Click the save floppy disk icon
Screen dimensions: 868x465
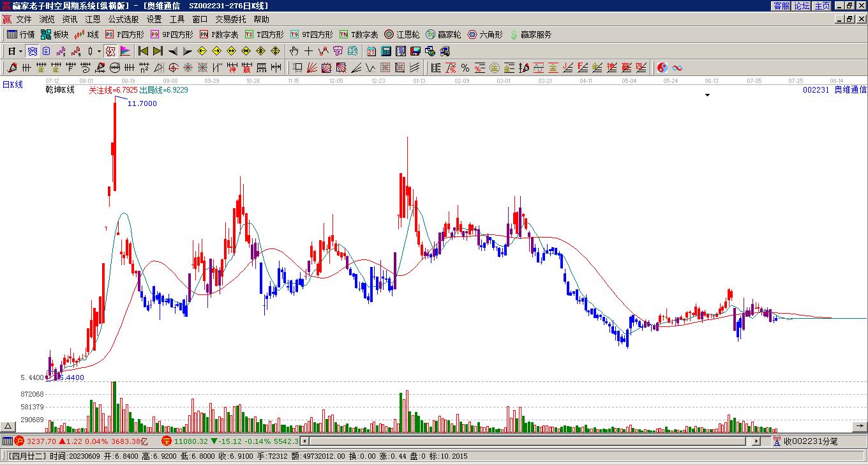tap(415, 51)
